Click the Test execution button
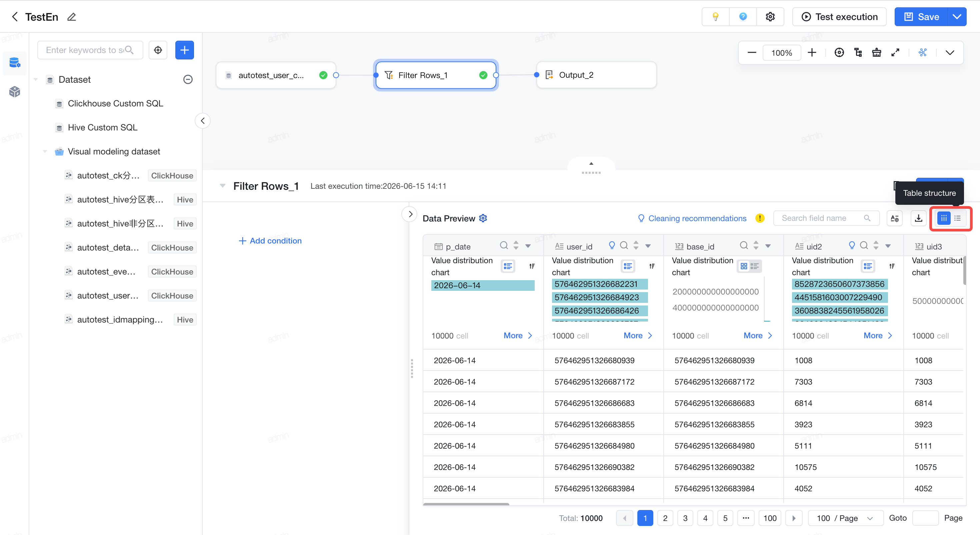Screen dimensions: 980x535 (839, 17)
